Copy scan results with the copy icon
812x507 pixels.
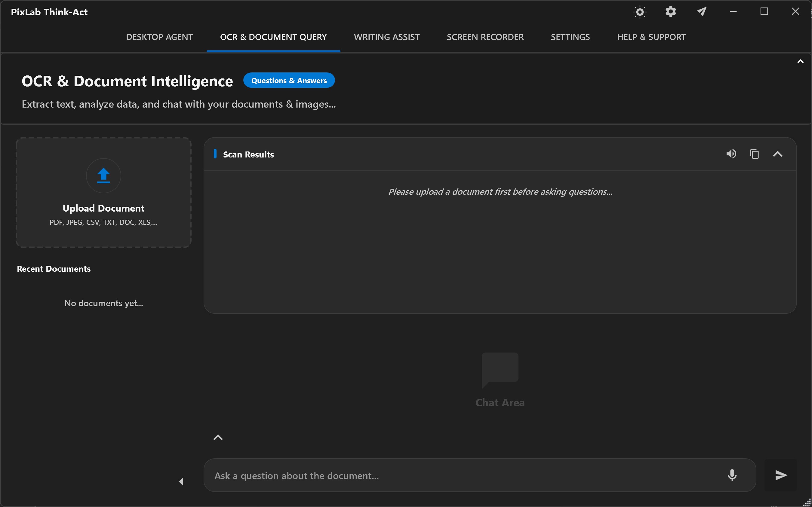tap(754, 154)
